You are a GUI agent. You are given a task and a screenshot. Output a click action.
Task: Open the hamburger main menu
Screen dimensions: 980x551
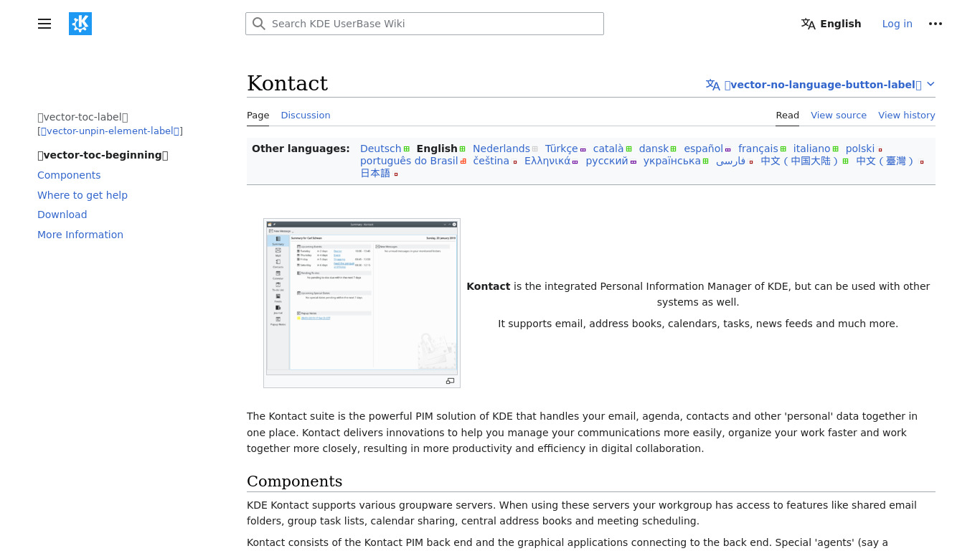coord(44,24)
